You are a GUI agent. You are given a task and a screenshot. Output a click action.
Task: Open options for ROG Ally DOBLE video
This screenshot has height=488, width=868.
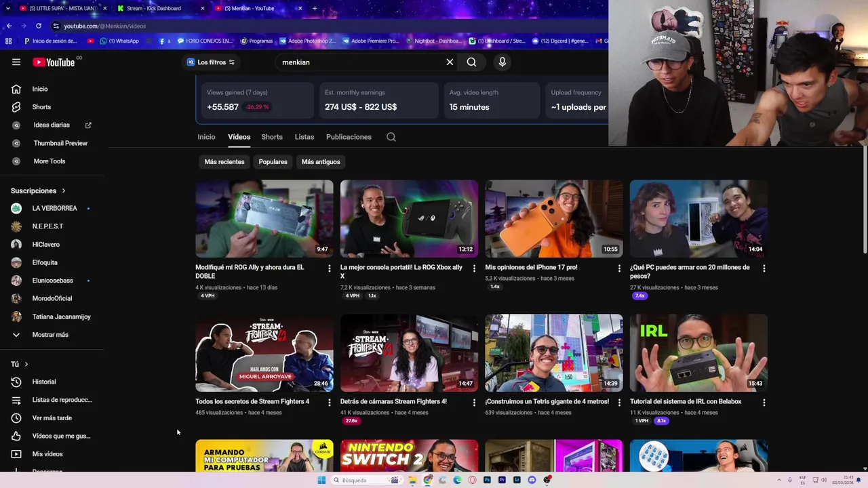coord(330,268)
